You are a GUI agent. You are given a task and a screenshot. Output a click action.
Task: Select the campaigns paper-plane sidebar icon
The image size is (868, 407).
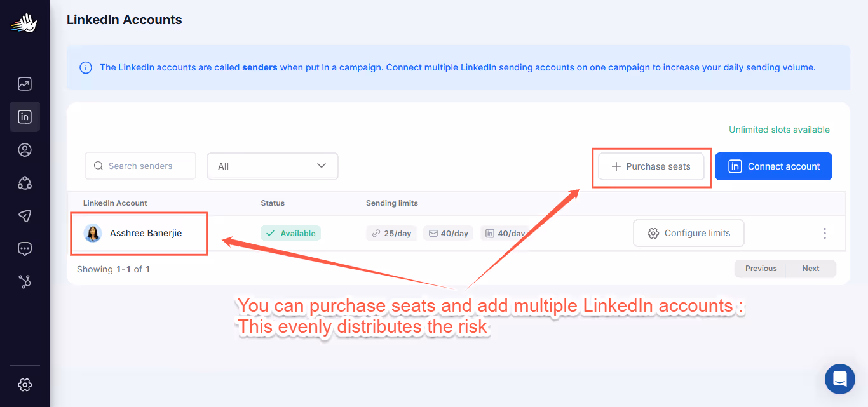click(24, 215)
